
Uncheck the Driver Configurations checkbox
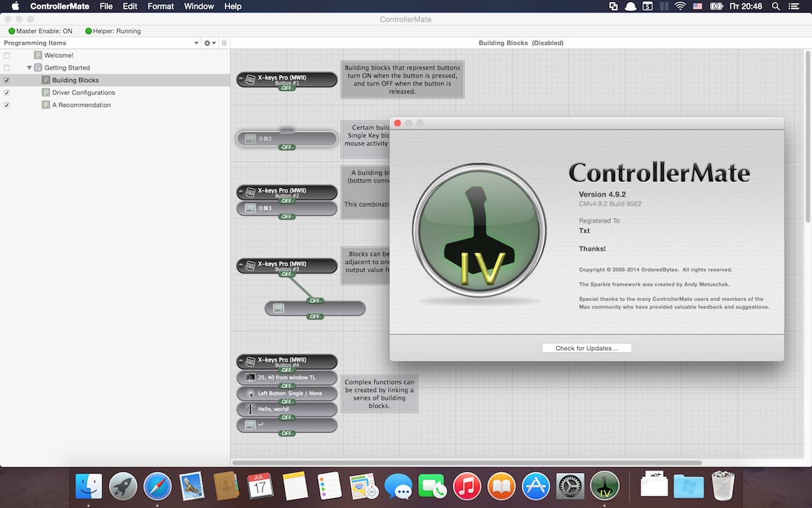pos(7,93)
